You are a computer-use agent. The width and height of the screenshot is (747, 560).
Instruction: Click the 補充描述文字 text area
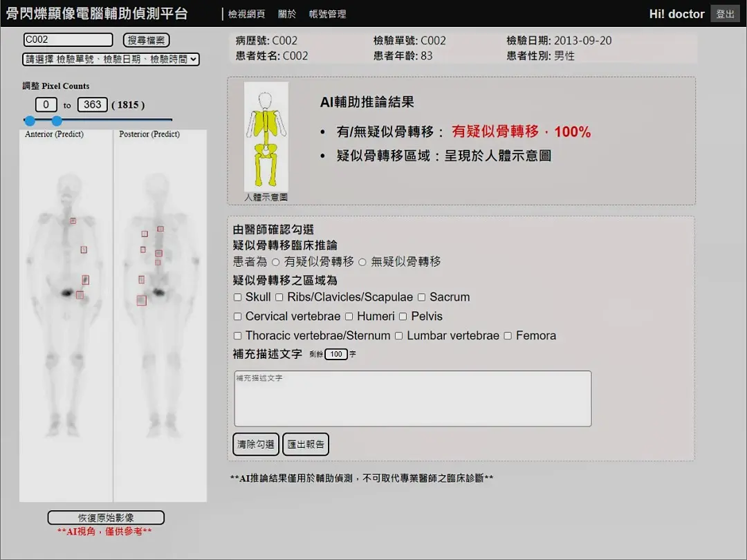(x=412, y=399)
